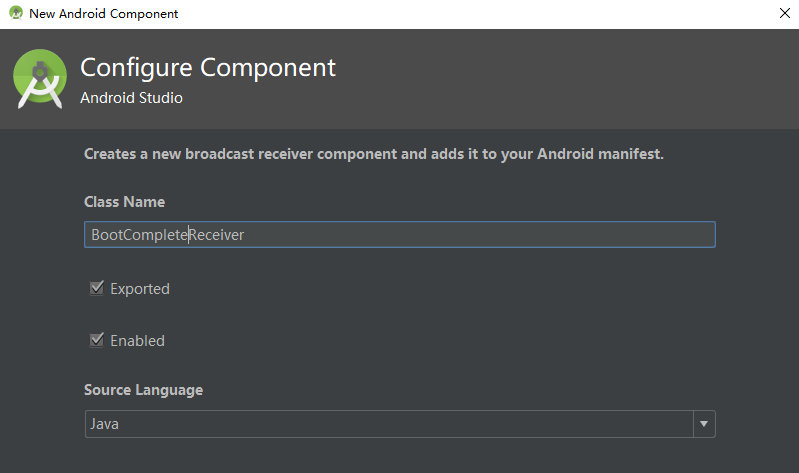Viewport: 799px width, 473px height.
Task: Open the Source Language dropdown arrow
Action: coord(704,424)
